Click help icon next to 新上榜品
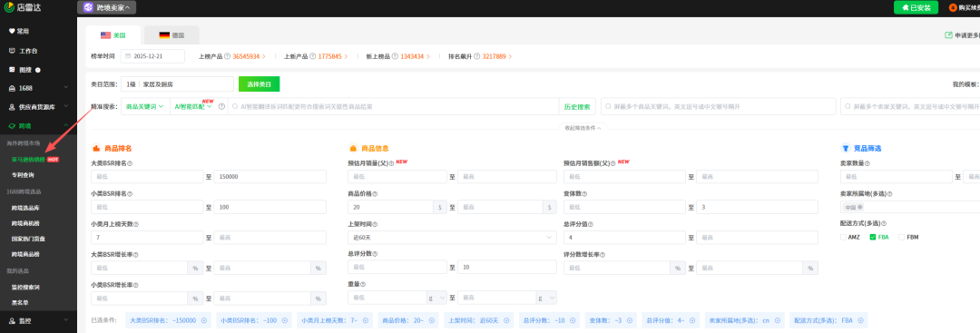Screen dimensions: 980x333 (x=395, y=56)
